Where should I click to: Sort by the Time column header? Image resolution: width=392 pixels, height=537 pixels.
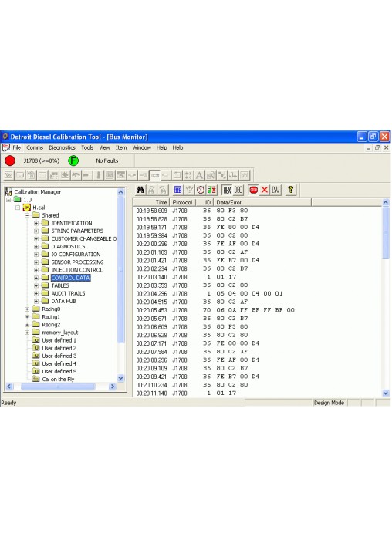tap(151, 202)
